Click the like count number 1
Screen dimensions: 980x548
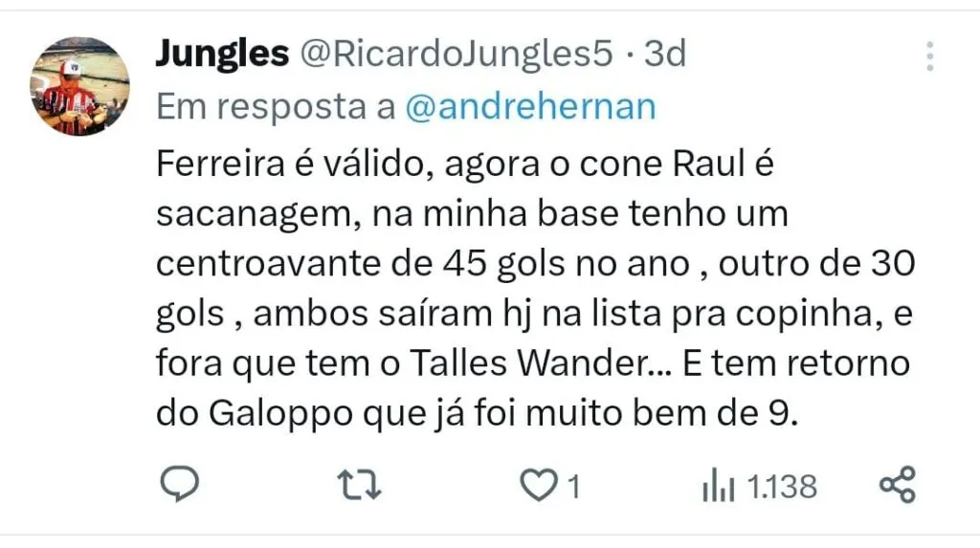pyautogui.click(x=574, y=487)
